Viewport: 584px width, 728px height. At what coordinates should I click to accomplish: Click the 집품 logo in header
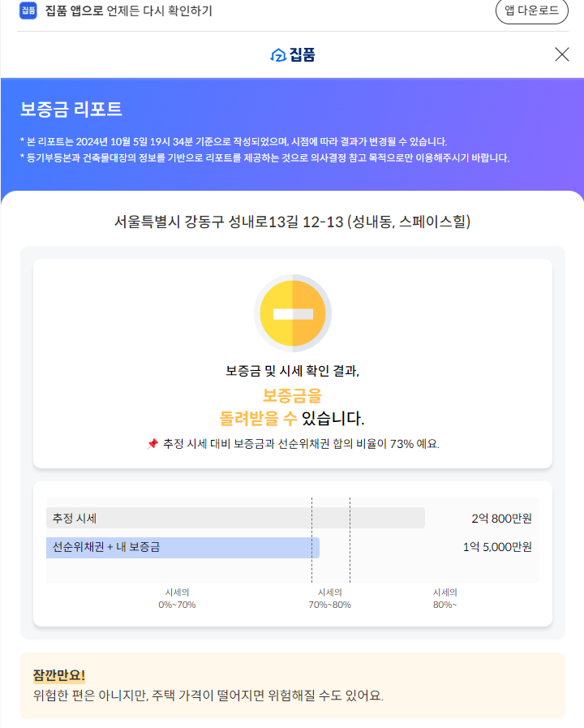tap(292, 54)
